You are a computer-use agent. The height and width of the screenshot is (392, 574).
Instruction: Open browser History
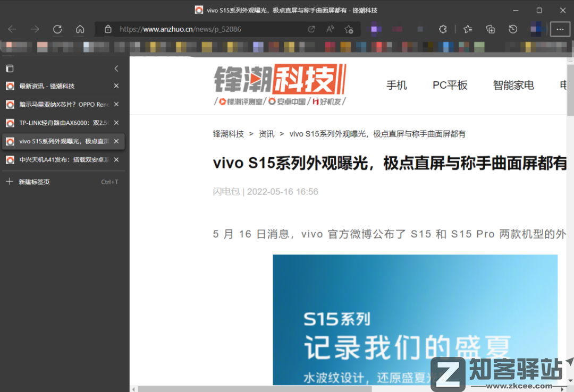point(512,29)
